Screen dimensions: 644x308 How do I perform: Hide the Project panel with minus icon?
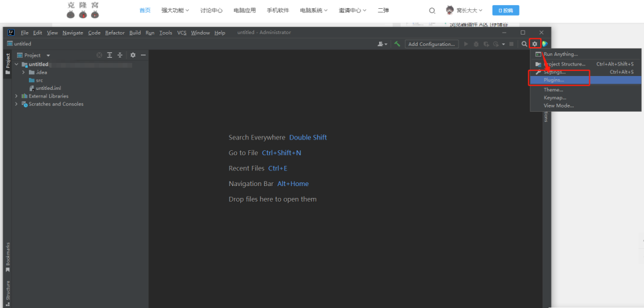[x=143, y=55]
